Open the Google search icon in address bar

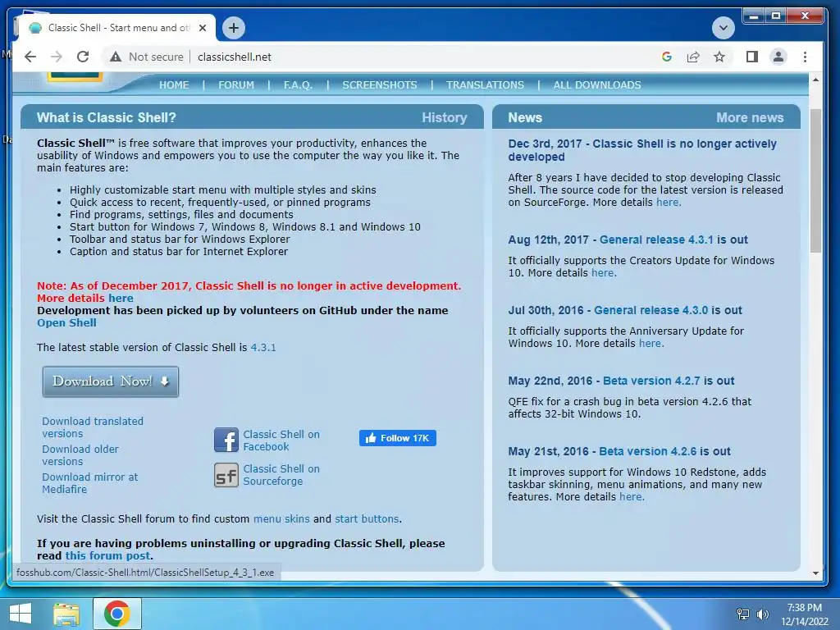[x=667, y=57]
